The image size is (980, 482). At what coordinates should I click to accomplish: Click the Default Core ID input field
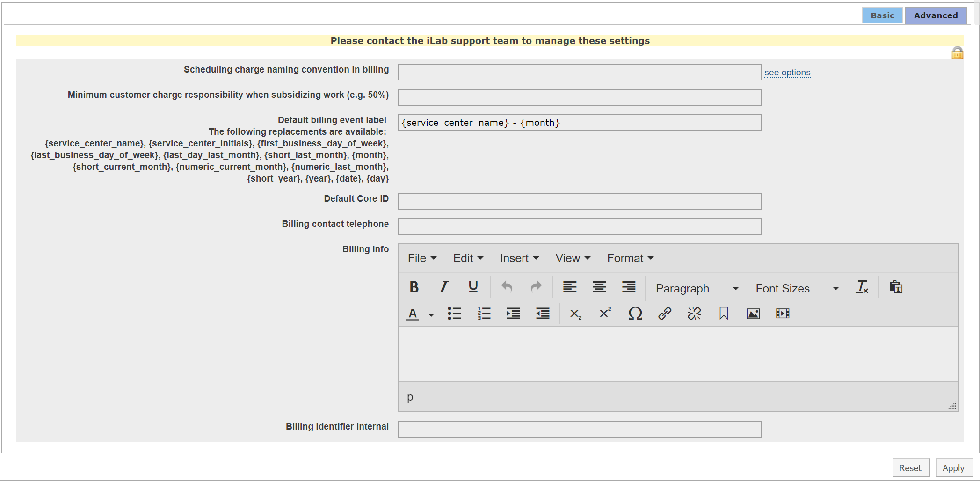(580, 201)
